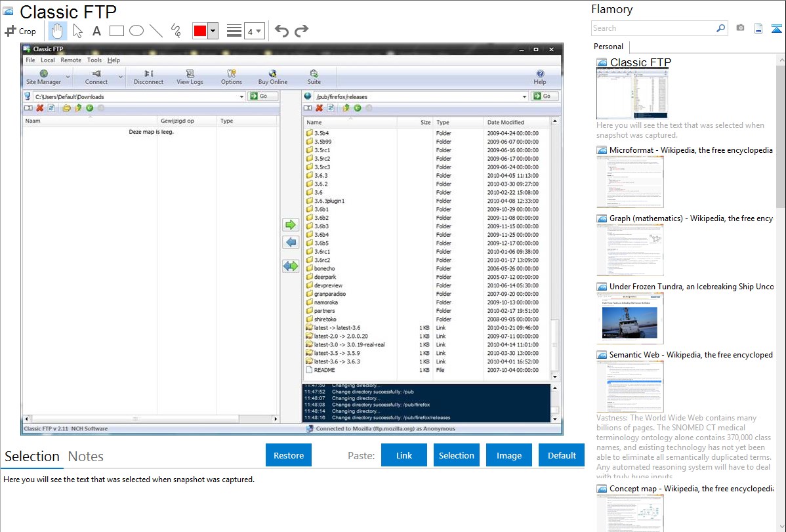
Task: Choose the arrow pointer tool
Action: [77, 31]
